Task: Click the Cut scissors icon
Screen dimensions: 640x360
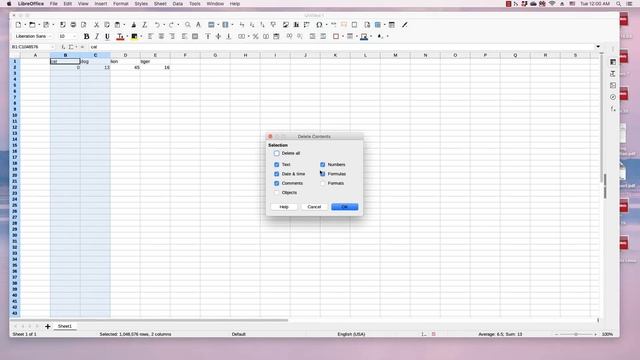Action: (96, 25)
